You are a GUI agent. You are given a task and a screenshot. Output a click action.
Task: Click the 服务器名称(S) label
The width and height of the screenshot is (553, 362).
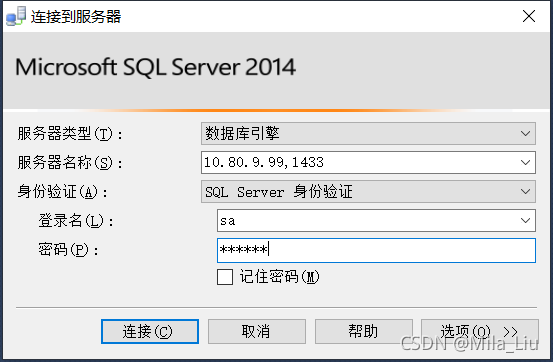(70, 163)
